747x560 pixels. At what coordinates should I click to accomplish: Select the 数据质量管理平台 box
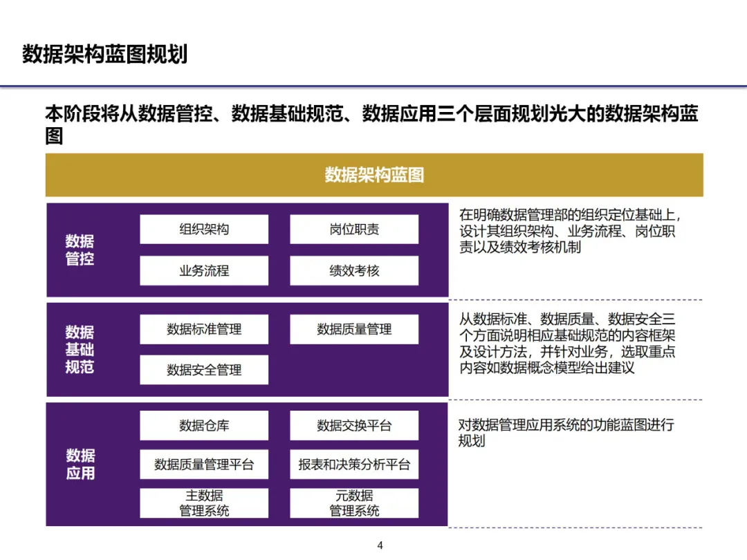pyautogui.click(x=204, y=465)
